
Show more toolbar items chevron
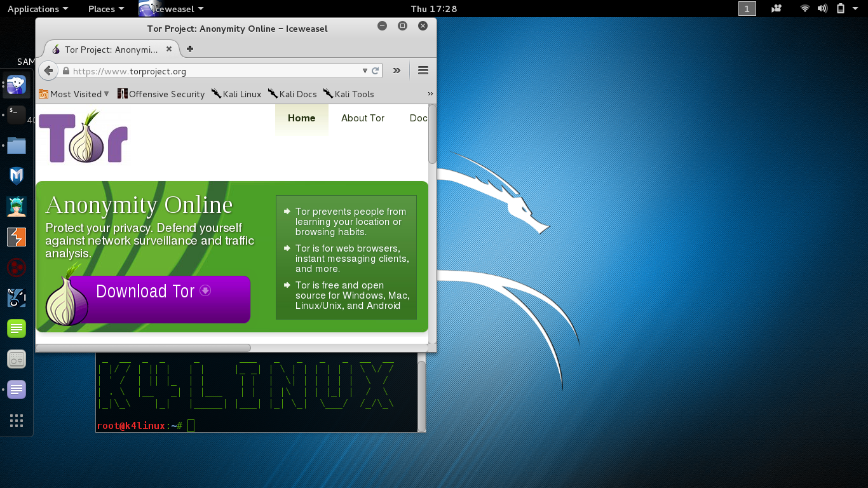(x=397, y=71)
